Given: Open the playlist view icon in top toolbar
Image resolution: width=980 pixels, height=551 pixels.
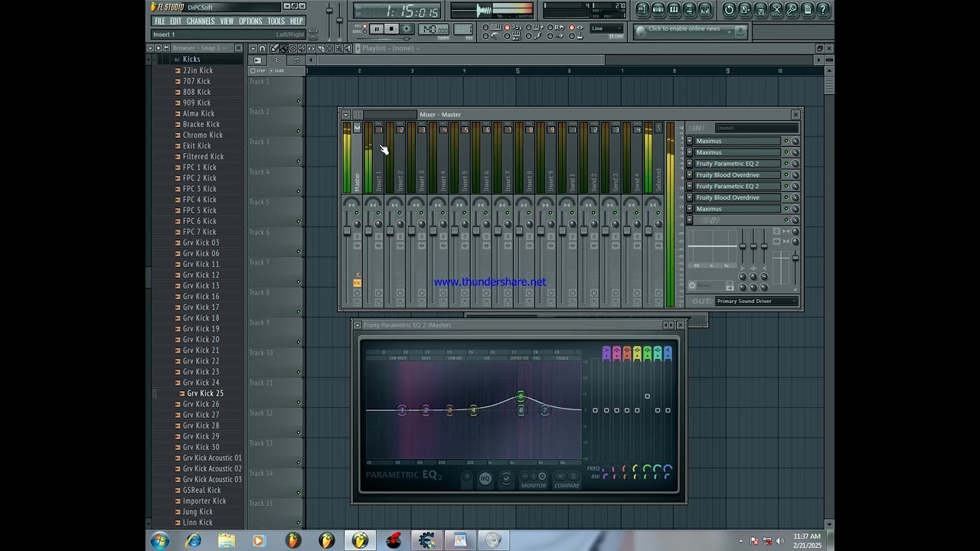Looking at the screenshot, I should (642, 9).
